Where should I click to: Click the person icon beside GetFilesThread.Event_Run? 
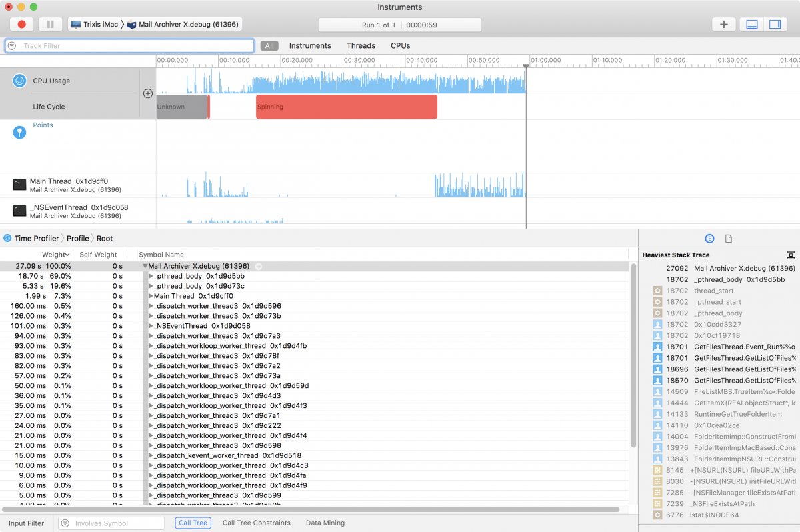(x=657, y=347)
